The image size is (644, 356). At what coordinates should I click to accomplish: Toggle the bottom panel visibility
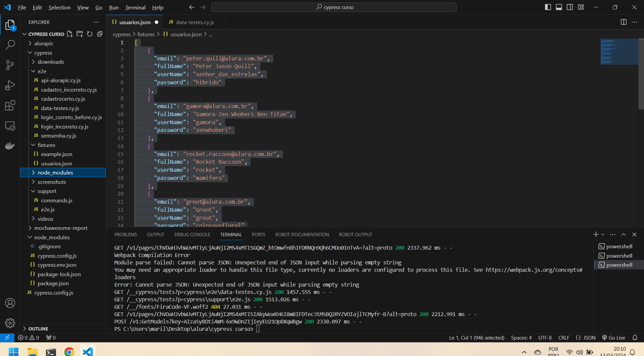click(559, 7)
